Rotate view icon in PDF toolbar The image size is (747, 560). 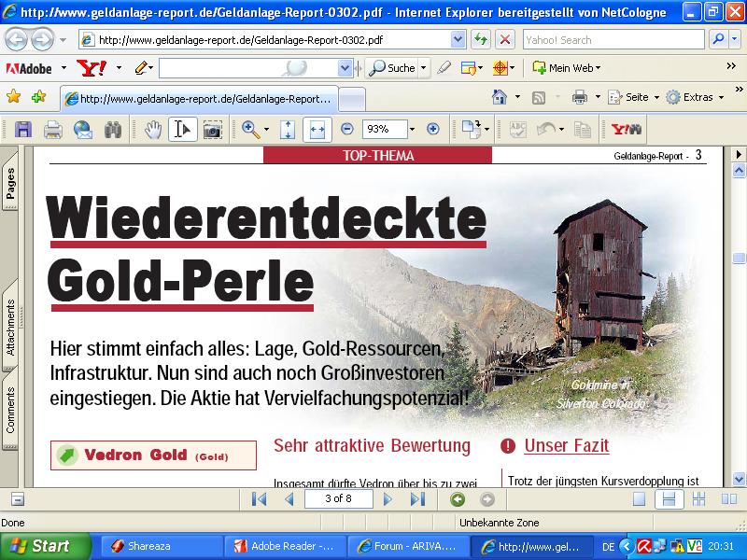[472, 129]
